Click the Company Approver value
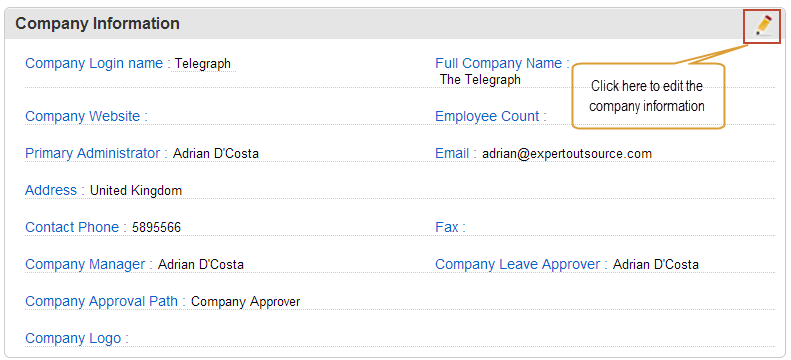Image resolution: width=791 pixels, height=360 pixels. (246, 302)
